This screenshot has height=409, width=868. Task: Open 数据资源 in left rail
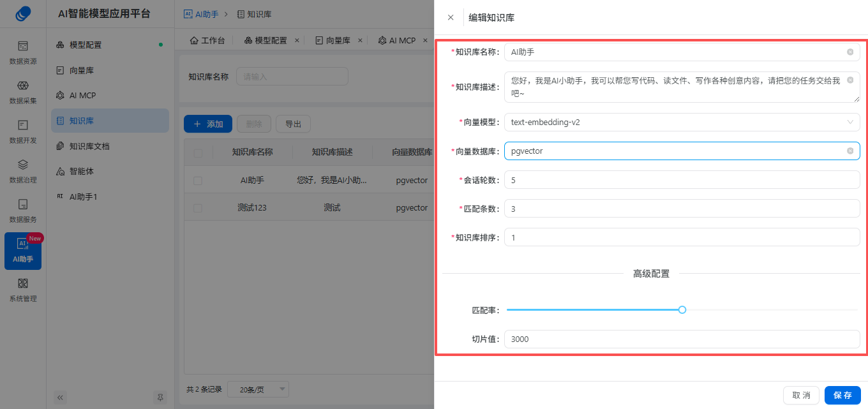point(23,52)
